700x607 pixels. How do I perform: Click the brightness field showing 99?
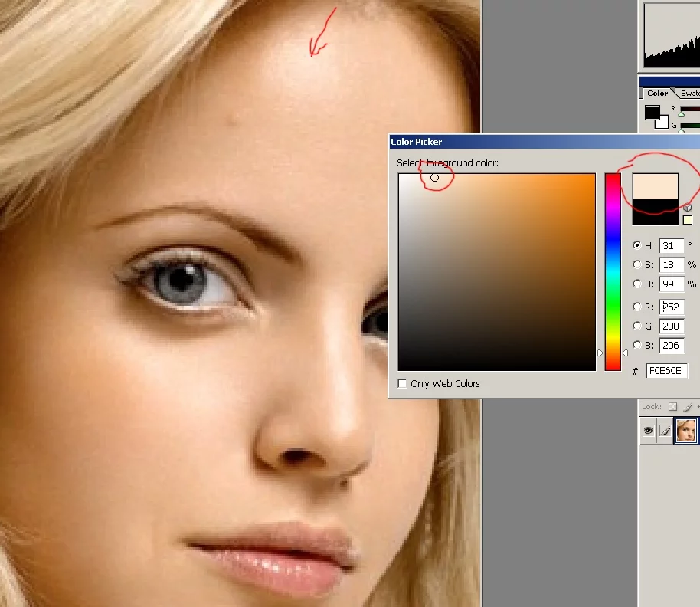672,284
